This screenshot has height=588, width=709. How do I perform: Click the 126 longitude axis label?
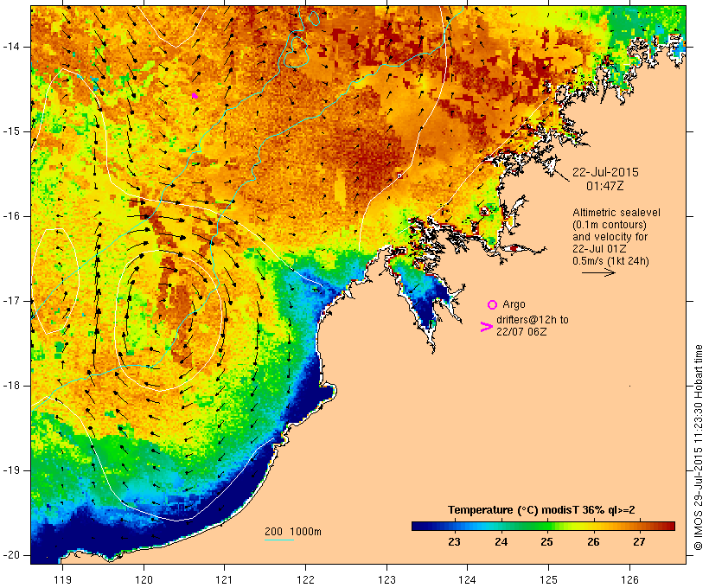click(629, 579)
